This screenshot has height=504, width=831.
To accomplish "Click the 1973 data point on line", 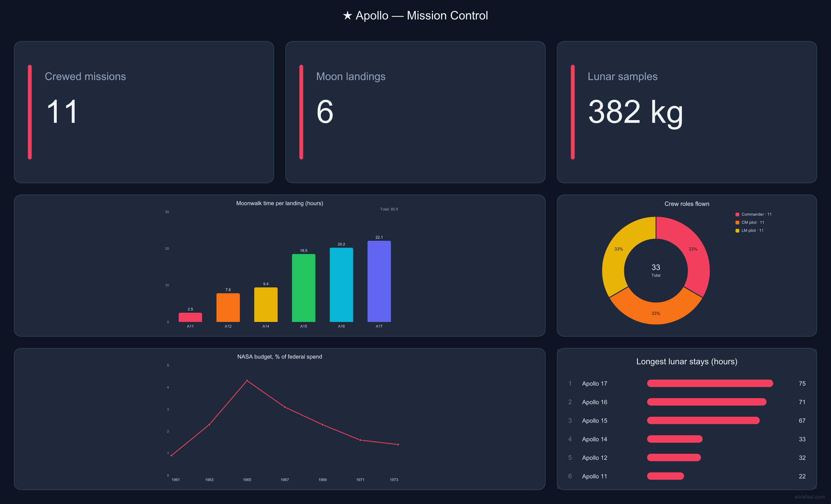I will coord(398,444).
